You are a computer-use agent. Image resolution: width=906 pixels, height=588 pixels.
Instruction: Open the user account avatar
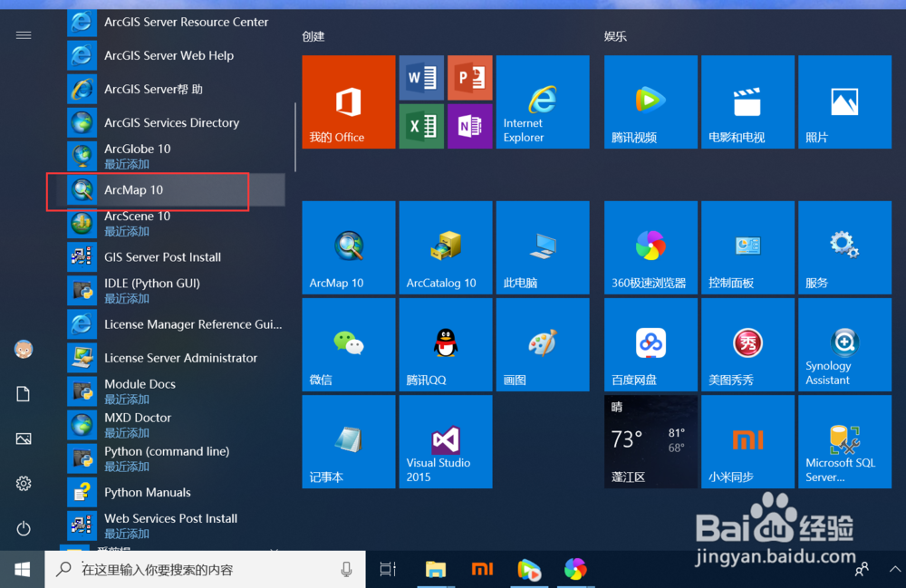coord(24,350)
